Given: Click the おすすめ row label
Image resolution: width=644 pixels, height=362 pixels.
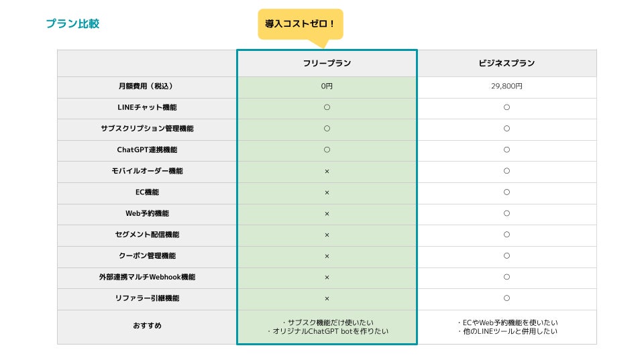Looking at the screenshot, I should (146, 326).
